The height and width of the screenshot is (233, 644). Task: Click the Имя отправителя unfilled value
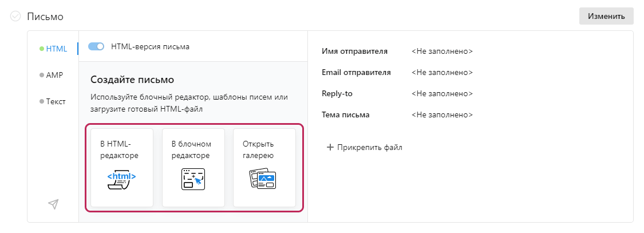442,52
